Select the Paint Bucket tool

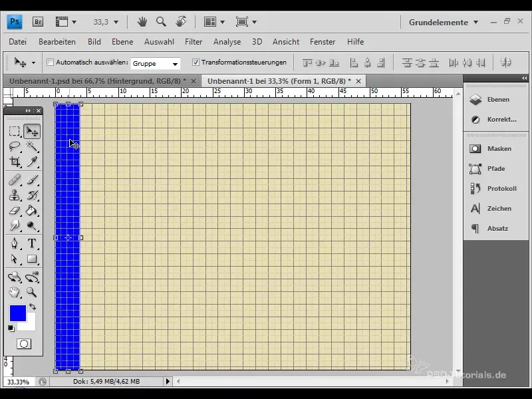click(x=32, y=211)
